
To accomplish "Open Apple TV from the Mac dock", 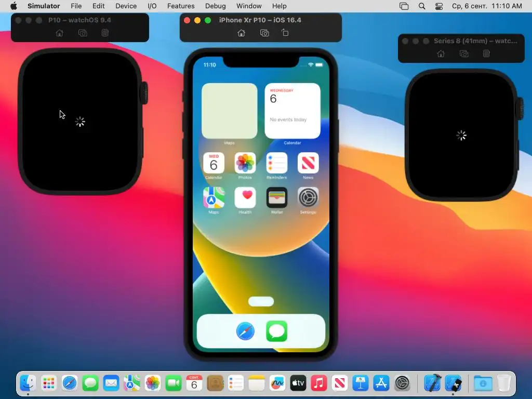I will coord(298,383).
